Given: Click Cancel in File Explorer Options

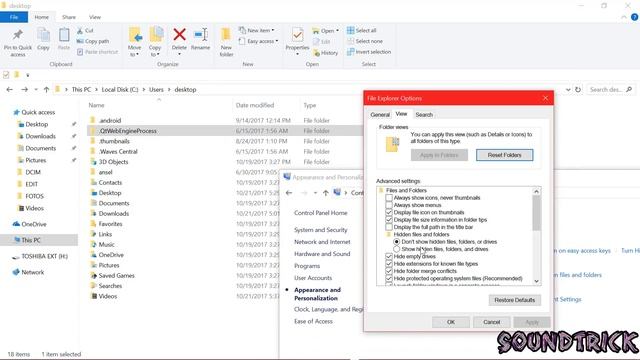Looking at the screenshot, I should tap(491, 322).
